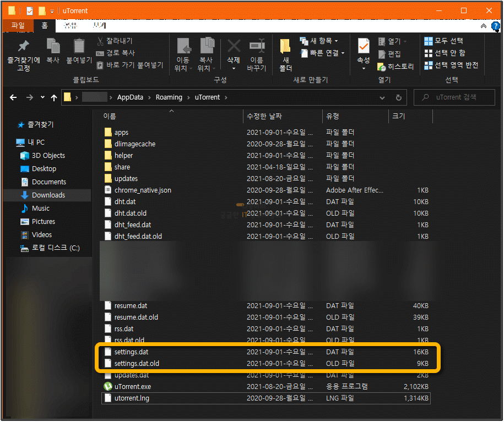Select Quick access (즐겨찾기) in sidebar
504x422 pixels.
(x=36, y=124)
